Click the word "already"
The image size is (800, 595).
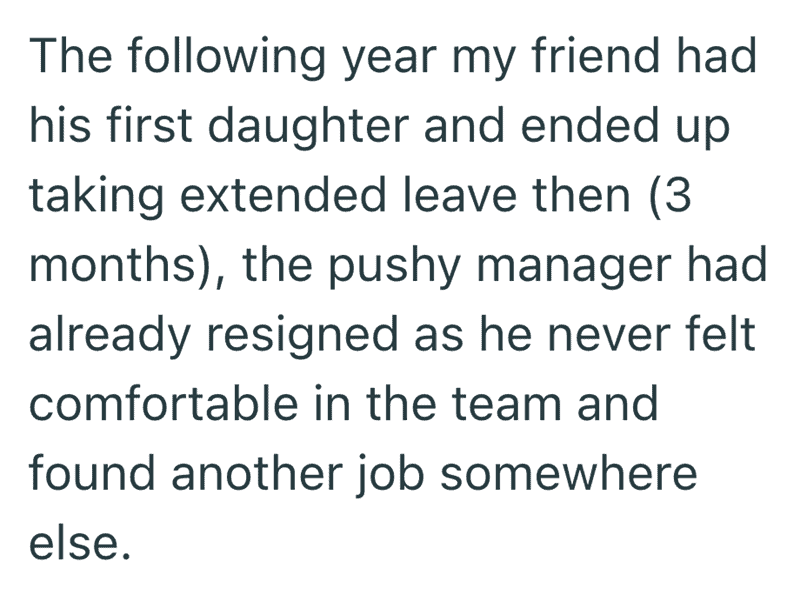pos(109,337)
